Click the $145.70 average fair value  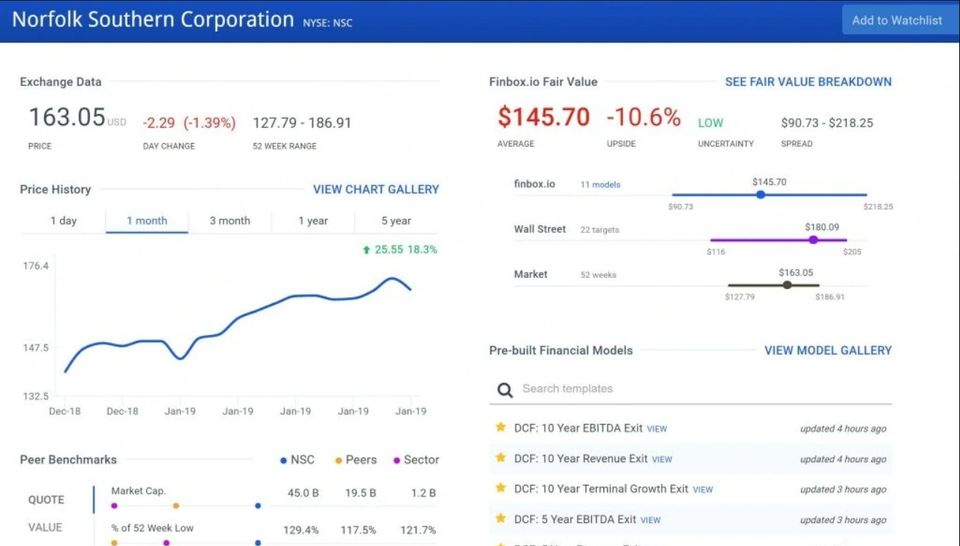tap(544, 117)
